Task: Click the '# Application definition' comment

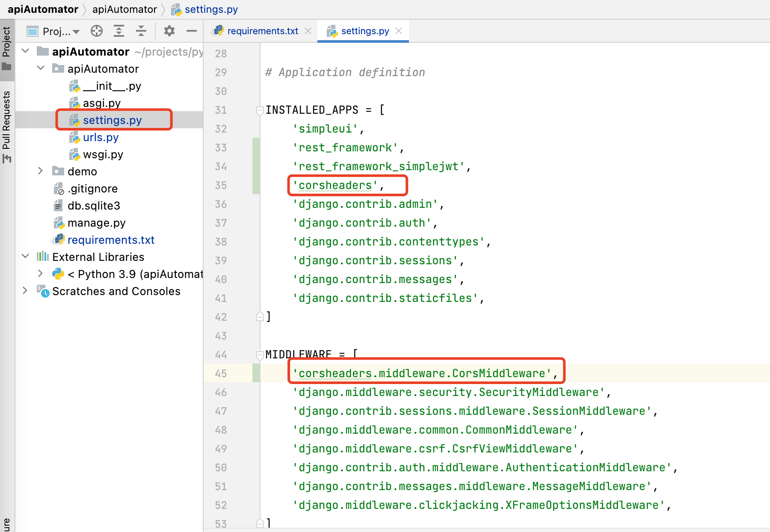Action: [x=345, y=72]
